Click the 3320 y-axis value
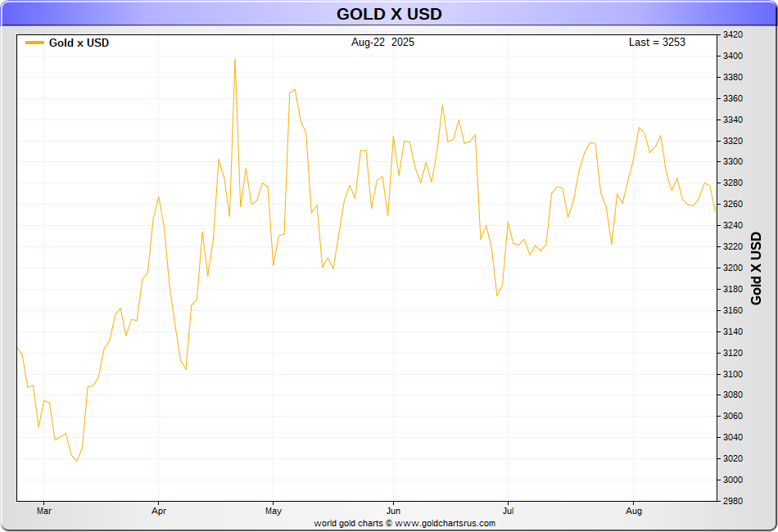Image resolution: width=778 pixels, height=532 pixels. tap(732, 142)
